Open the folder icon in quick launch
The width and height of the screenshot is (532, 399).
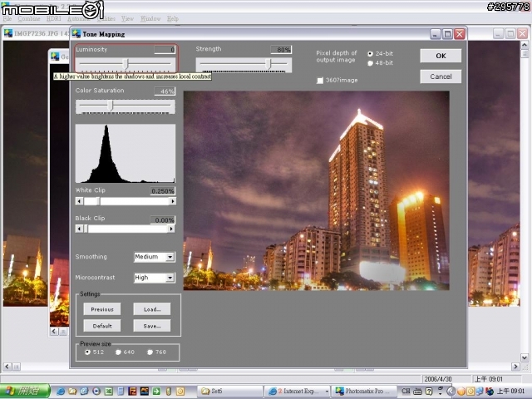[72, 392]
